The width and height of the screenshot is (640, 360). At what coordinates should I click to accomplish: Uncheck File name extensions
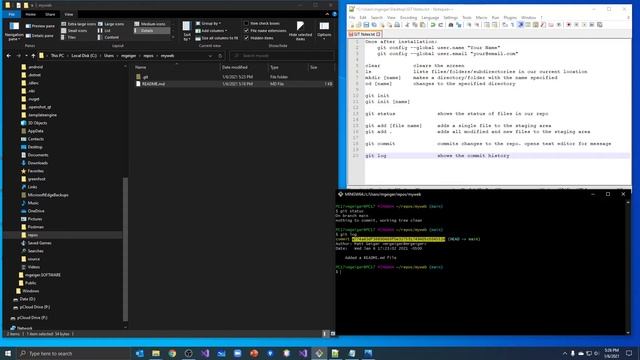click(264, 31)
